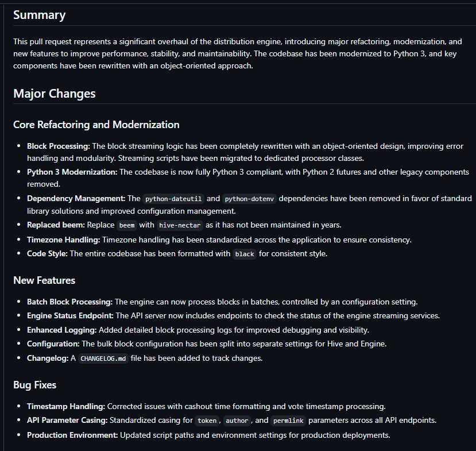Click the permlink parameter code label

click(x=289, y=421)
